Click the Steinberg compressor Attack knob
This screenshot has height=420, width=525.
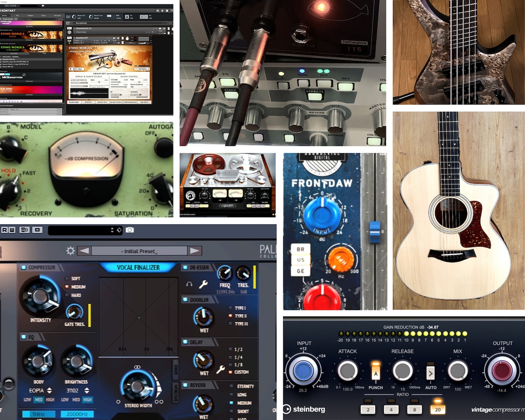(x=348, y=370)
